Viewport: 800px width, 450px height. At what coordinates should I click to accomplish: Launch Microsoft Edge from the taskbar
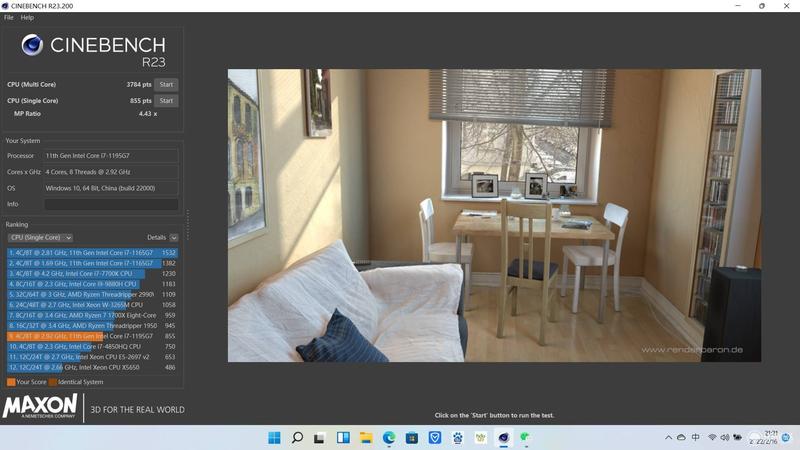[x=389, y=438]
